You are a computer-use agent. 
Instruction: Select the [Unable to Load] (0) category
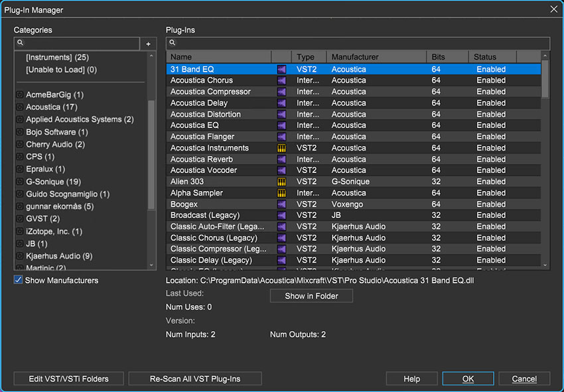pyautogui.click(x=61, y=70)
